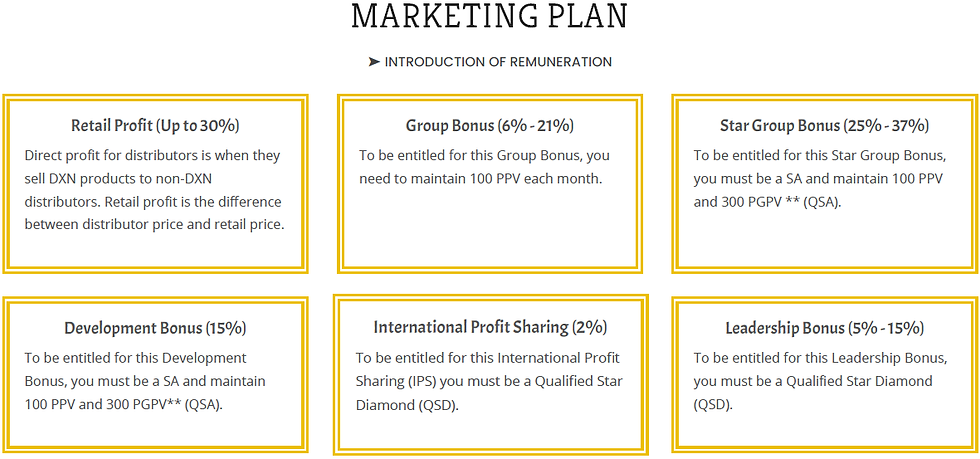The image size is (980, 459).
Task: Click the Retail Profit description text
Action: tap(154, 190)
